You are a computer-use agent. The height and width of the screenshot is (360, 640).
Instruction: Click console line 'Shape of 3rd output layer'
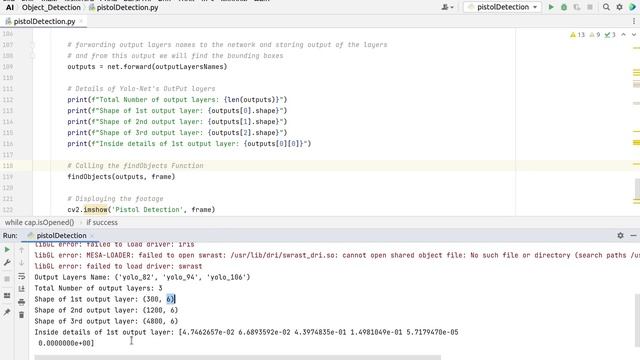106,321
